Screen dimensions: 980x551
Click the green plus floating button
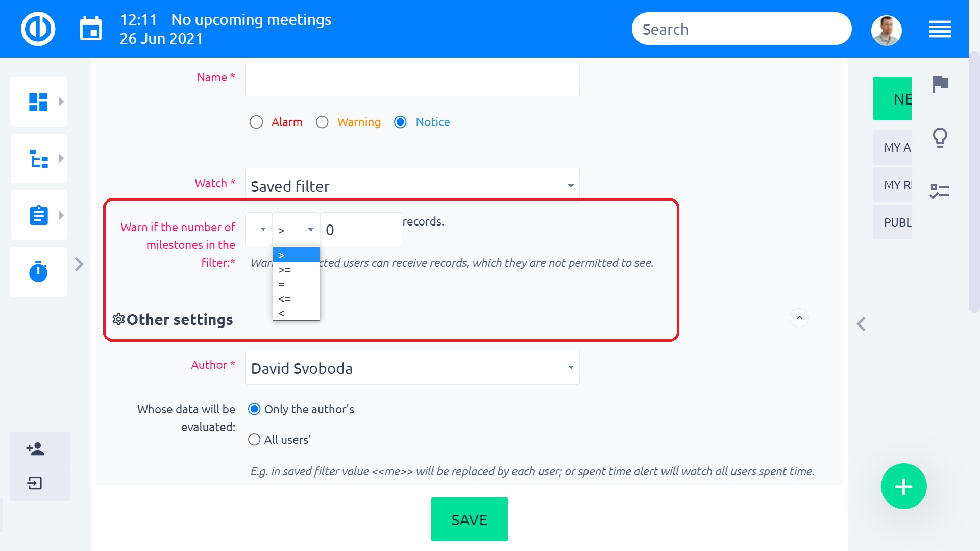[904, 486]
